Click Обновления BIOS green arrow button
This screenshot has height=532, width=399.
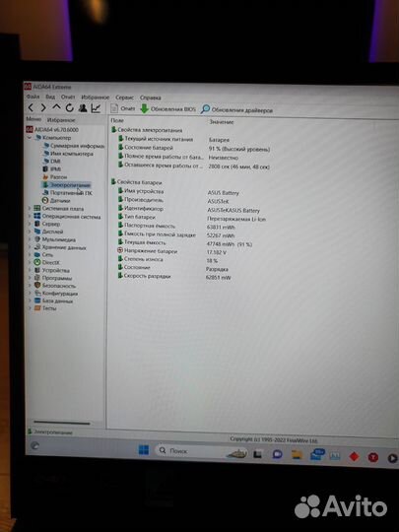[x=167, y=109]
